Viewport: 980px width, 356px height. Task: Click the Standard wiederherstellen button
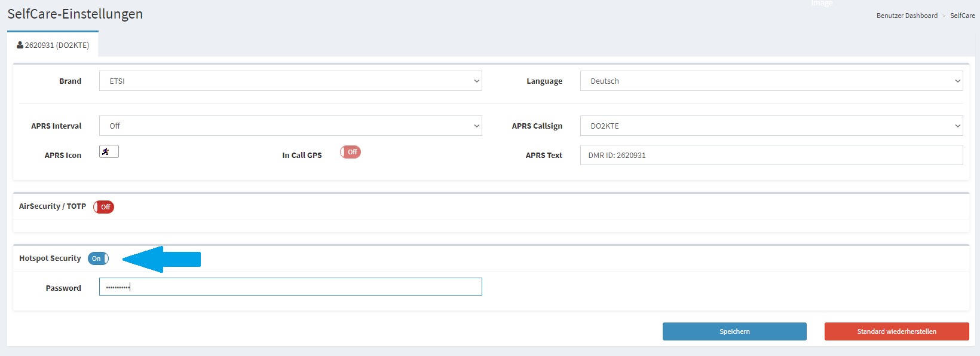click(x=896, y=331)
